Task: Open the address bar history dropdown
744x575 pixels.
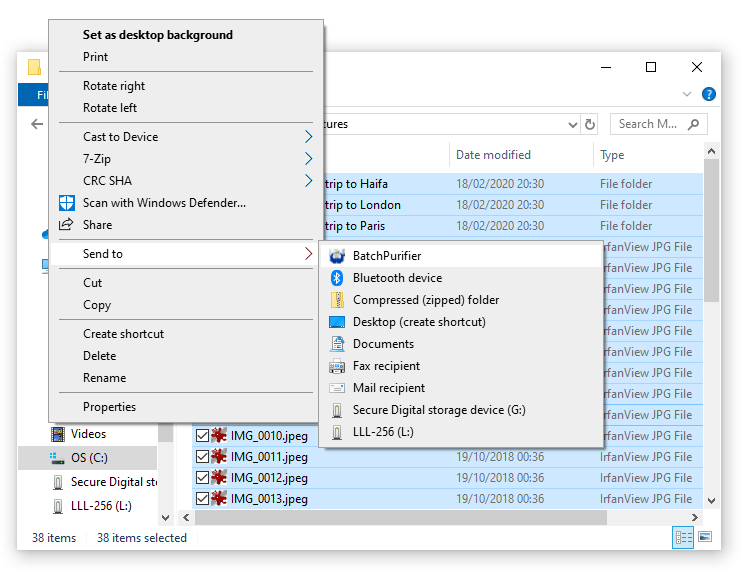Action: [x=573, y=125]
